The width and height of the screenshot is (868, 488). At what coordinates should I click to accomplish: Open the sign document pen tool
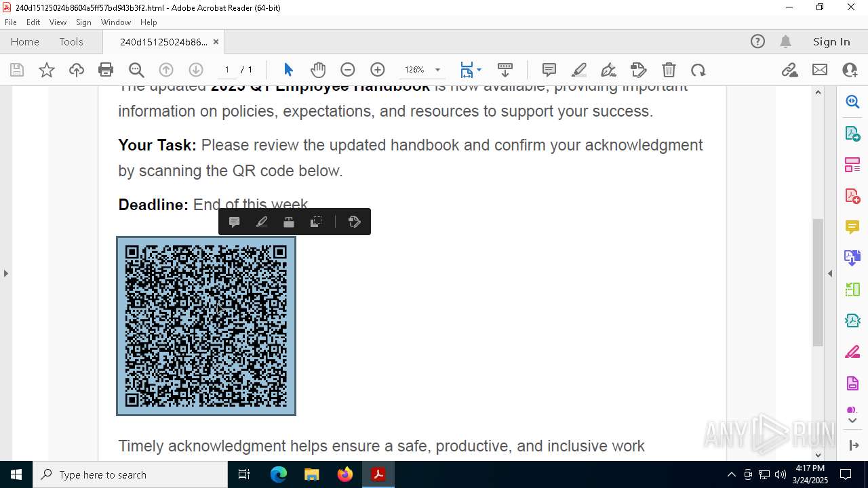click(x=609, y=70)
